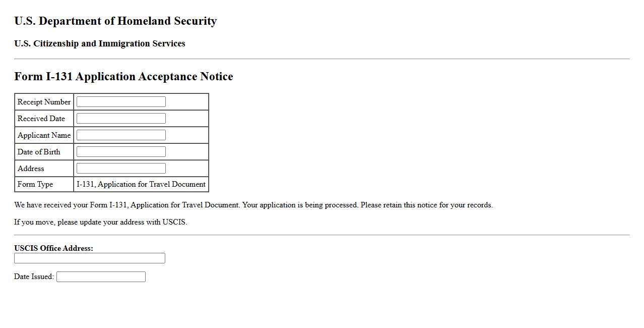Click the "Form I-131 Application Acceptance Notice" title
This screenshot has width=644, height=328.
coord(123,77)
